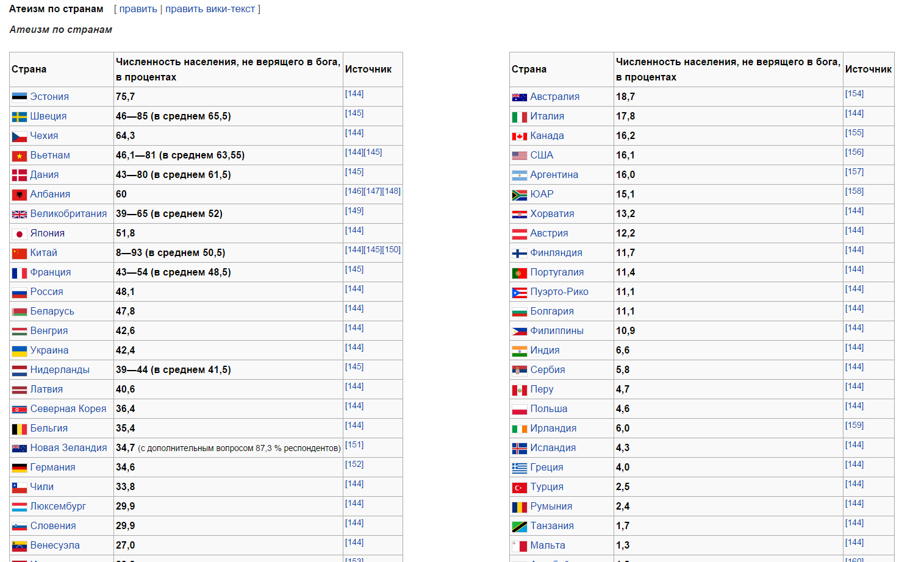Click the Japan flag icon
The height and width of the screenshot is (562, 924).
(x=20, y=233)
